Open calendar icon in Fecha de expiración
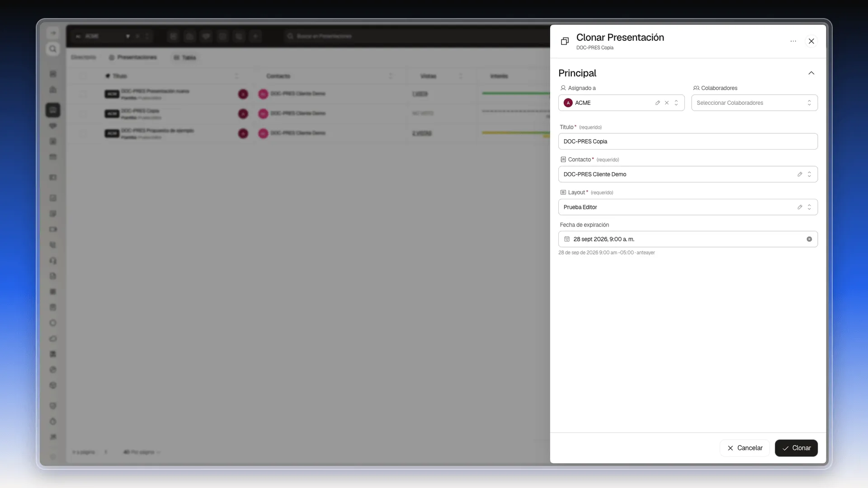This screenshot has height=488, width=868. [x=566, y=239]
